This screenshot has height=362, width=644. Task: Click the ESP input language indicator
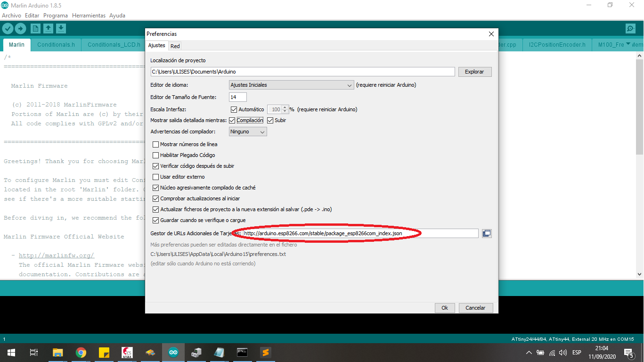[x=577, y=353]
